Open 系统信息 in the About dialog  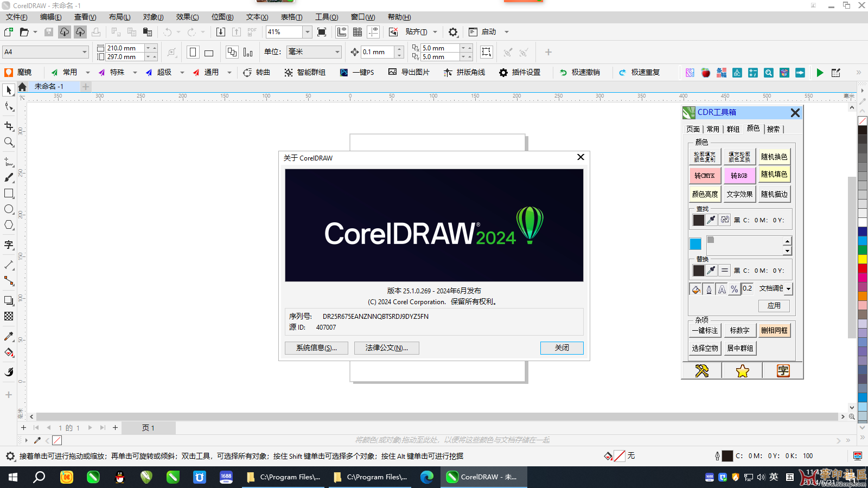coord(316,348)
